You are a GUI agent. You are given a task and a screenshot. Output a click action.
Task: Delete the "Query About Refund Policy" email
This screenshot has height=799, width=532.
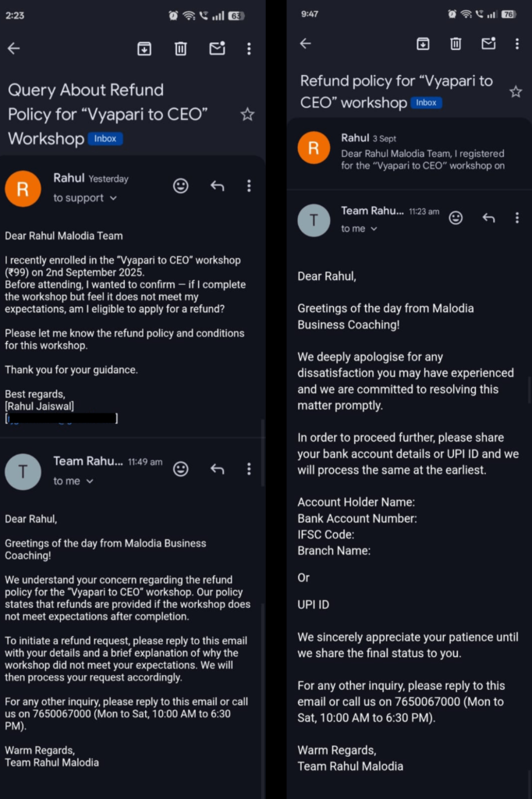(181, 48)
